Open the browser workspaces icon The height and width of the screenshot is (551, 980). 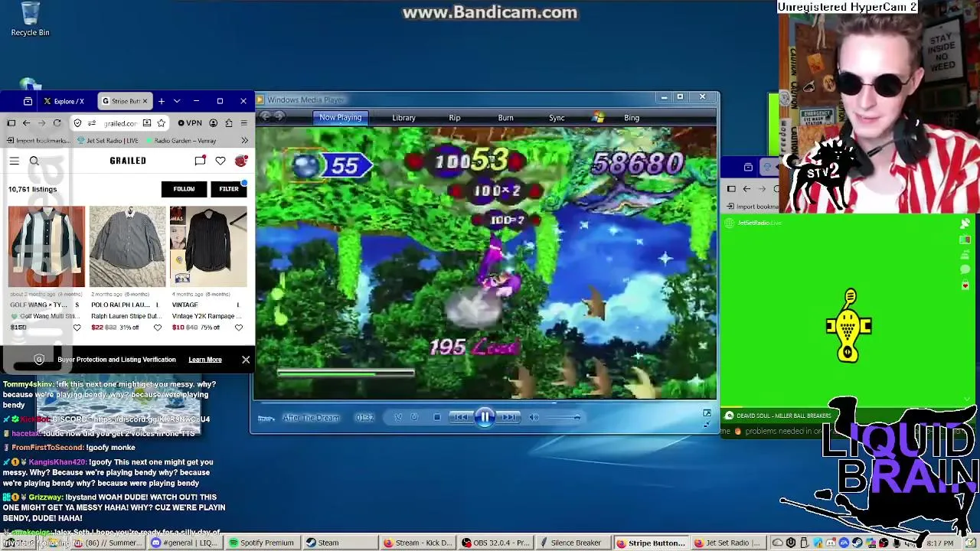pyautogui.click(x=28, y=101)
